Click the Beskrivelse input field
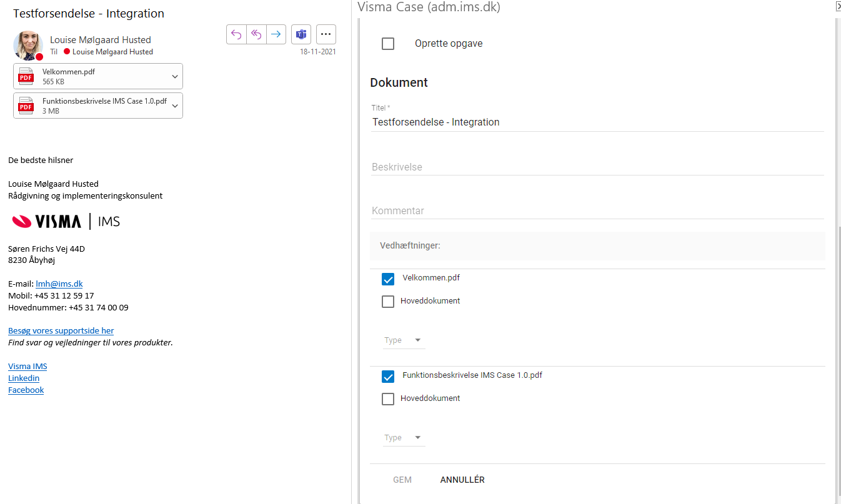Viewport: 841px width, 504px height. [x=597, y=167]
